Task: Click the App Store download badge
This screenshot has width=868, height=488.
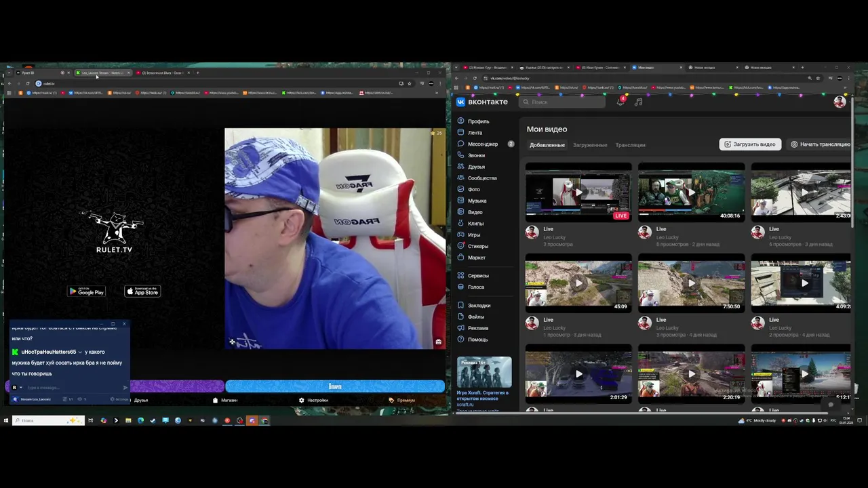Action: [x=142, y=291]
